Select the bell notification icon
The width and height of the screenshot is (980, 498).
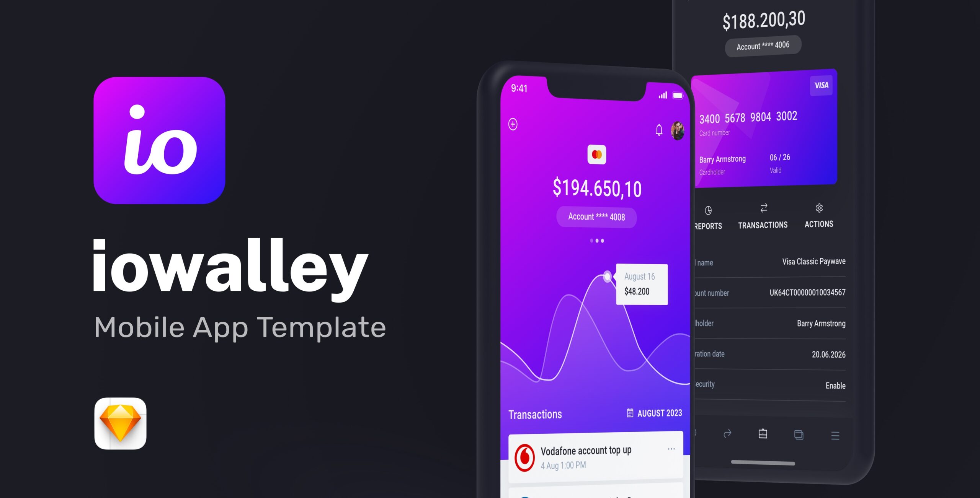[x=658, y=130]
